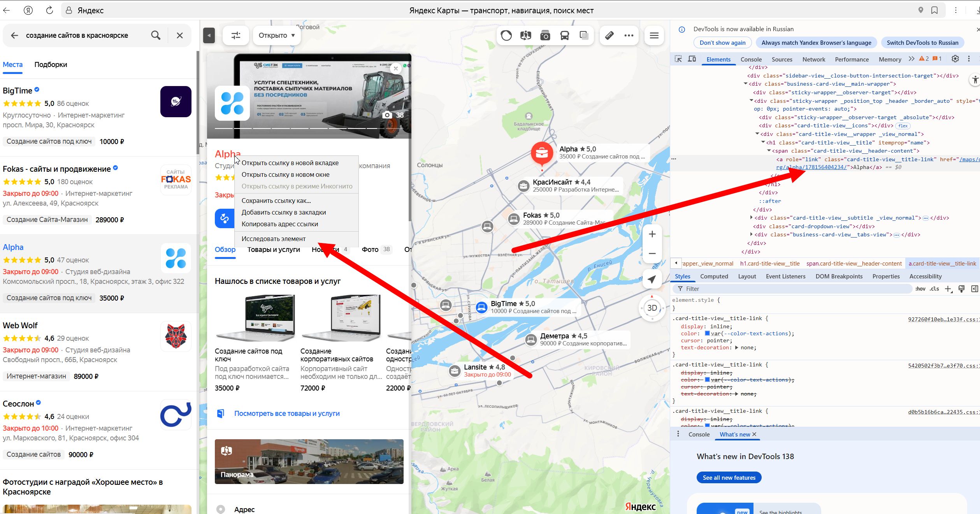Toggle the map layers type button
The width and height of the screenshot is (980, 514).
tap(584, 36)
